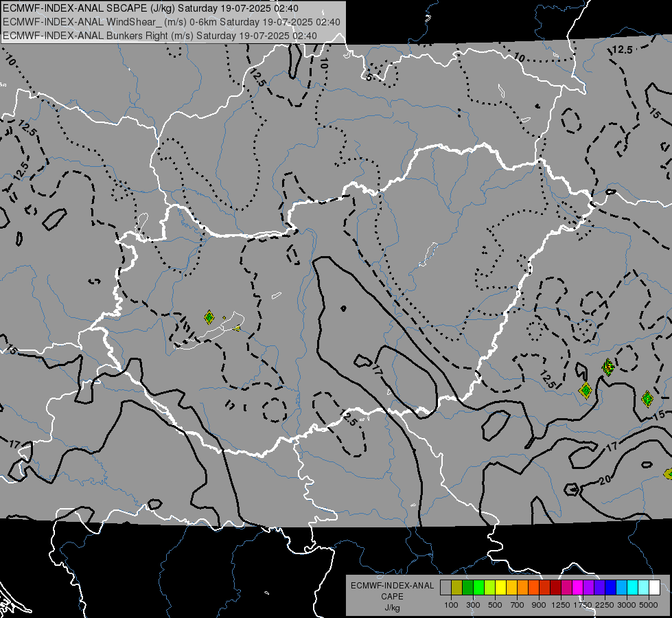Viewport: 672px width, 618px height.
Task: Select the bright cyan legend swatch
Action: click(x=633, y=587)
